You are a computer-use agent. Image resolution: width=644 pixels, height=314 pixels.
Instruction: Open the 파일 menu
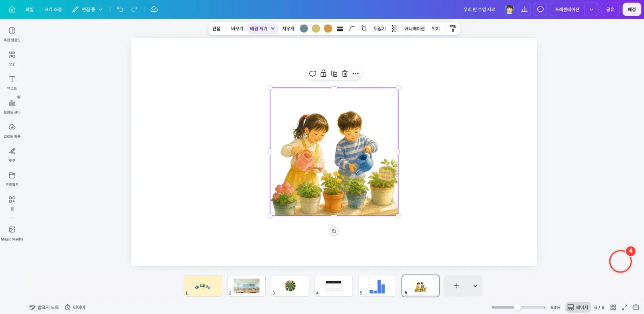coord(29,9)
